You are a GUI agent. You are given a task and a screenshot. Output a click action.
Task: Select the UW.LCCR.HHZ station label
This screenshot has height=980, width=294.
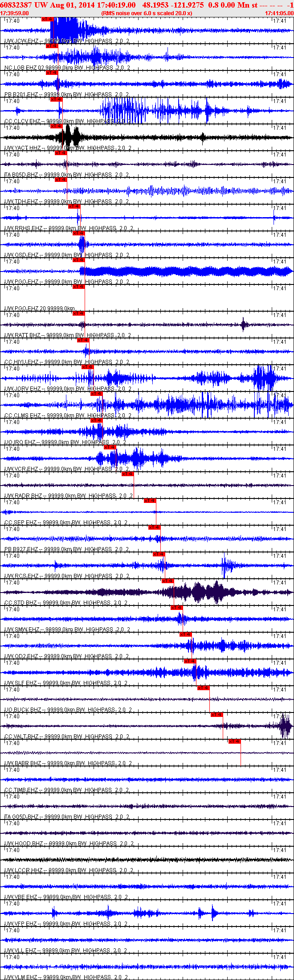click(x=69, y=870)
